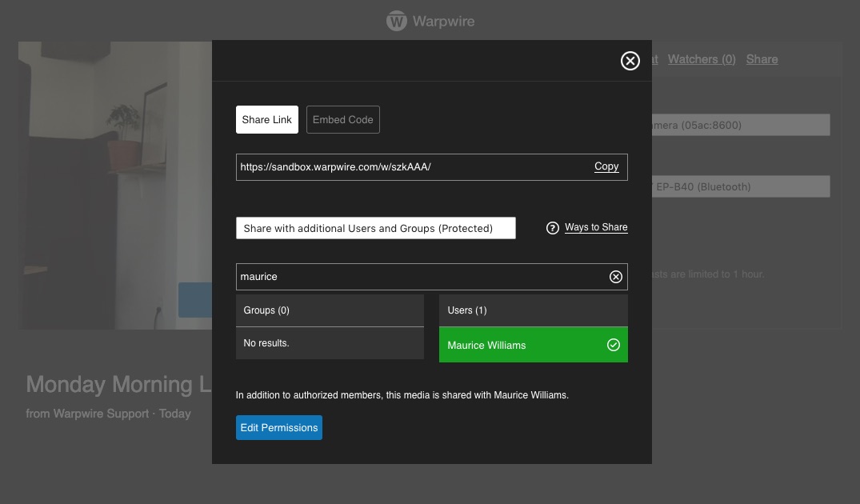Close the share dialog with X icon
Image resolution: width=860 pixels, height=504 pixels.
(x=630, y=61)
